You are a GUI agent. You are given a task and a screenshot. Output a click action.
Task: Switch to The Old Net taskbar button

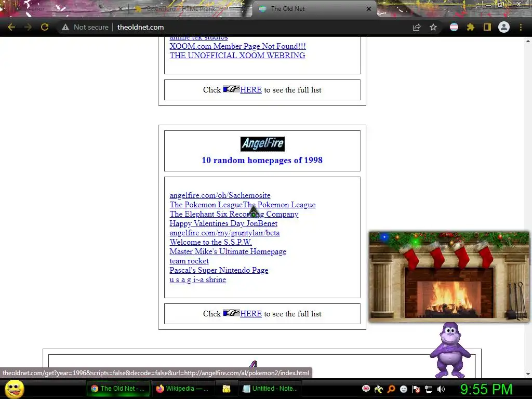point(118,389)
